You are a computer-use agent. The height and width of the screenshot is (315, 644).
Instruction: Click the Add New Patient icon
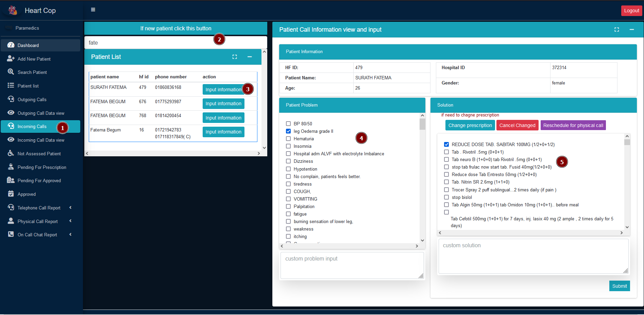pyautogui.click(x=11, y=59)
